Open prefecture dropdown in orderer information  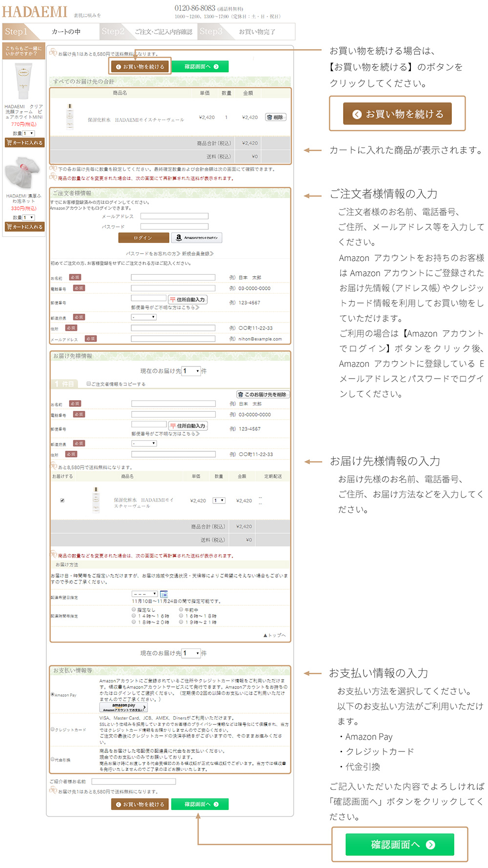144,317
